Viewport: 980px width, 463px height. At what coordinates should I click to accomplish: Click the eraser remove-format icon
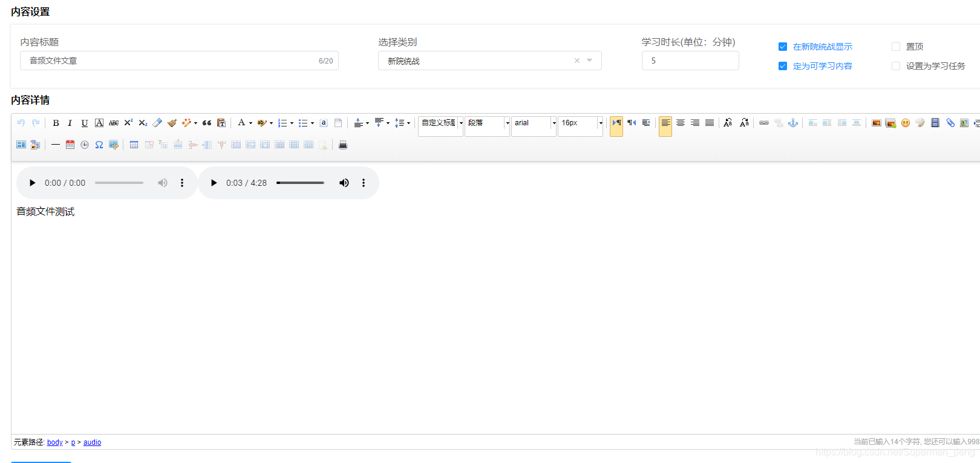coord(157,123)
